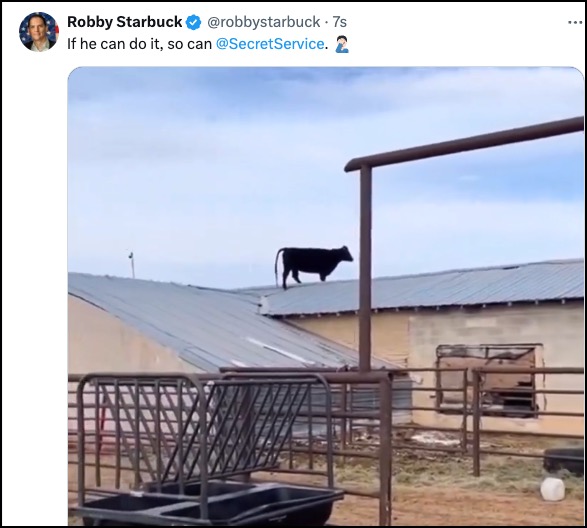This screenshot has height=528, width=587.
Task: Open the @robbystarbuck handle link
Action: point(264,22)
